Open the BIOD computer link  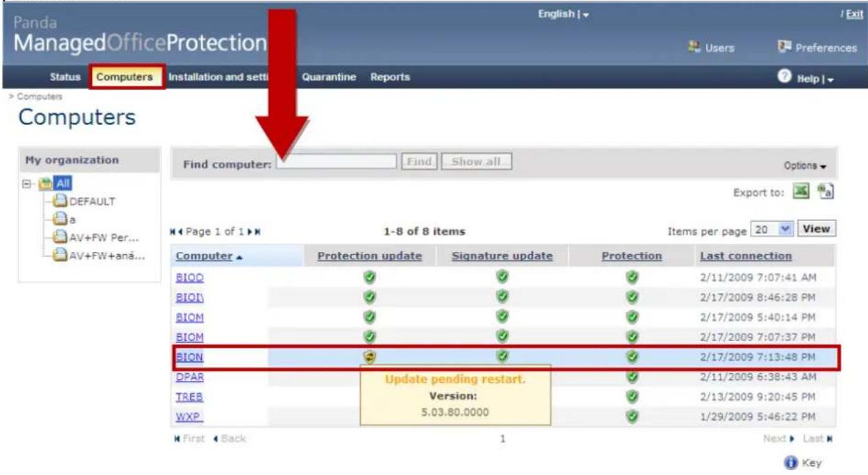click(190, 279)
